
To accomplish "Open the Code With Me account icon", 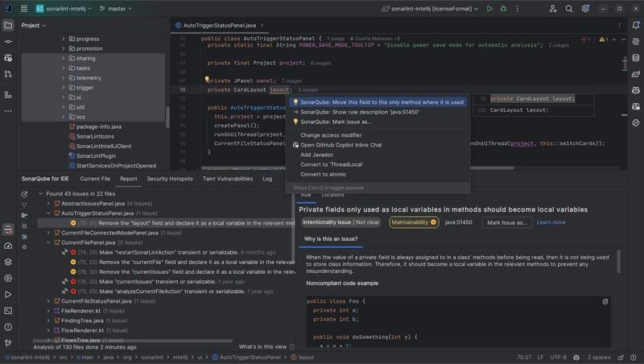I will click(553, 8).
